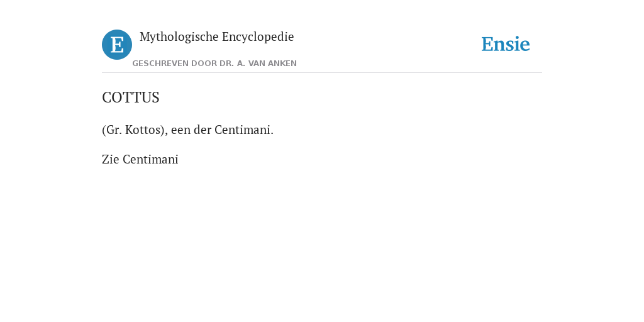Image resolution: width=644 pixels, height=322 pixels.
Task: Click the word 'DOOR' in the byline
Action: point(204,64)
